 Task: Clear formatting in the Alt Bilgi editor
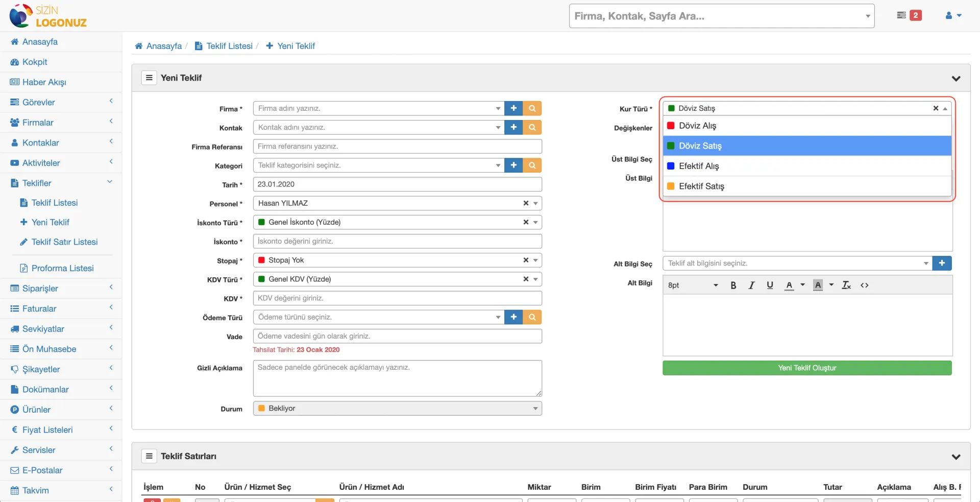pos(846,285)
